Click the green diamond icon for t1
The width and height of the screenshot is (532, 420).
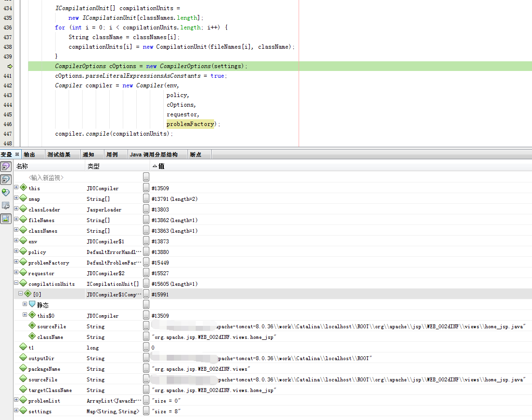pyautogui.click(x=23, y=347)
